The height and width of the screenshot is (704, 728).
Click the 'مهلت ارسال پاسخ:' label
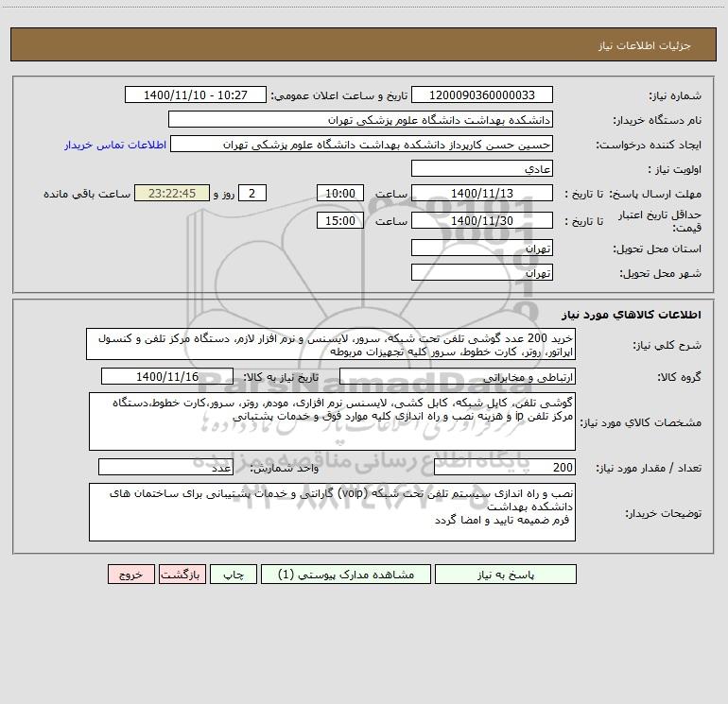(655, 194)
